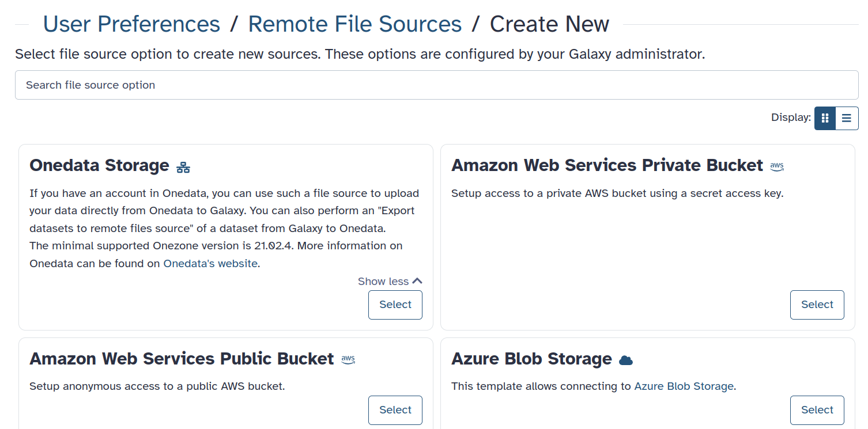The width and height of the screenshot is (868, 429).
Task: Select the Onedata Storage source
Action: [395, 305]
